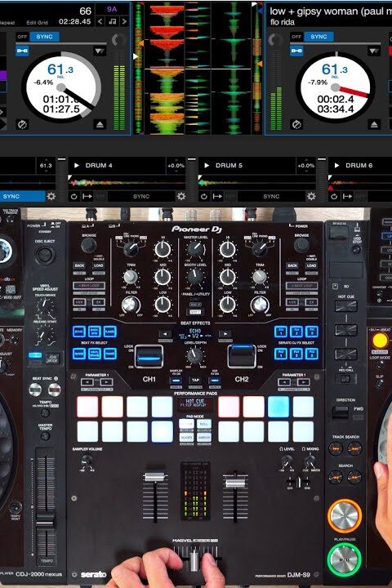Click the DRUM 4 sample waveform
392x588 pixels.
coord(127,182)
